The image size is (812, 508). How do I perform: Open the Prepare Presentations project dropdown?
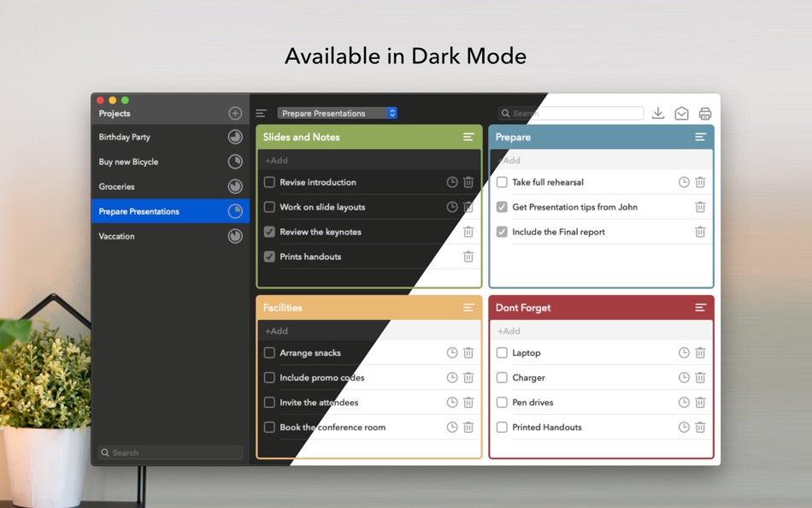click(337, 113)
